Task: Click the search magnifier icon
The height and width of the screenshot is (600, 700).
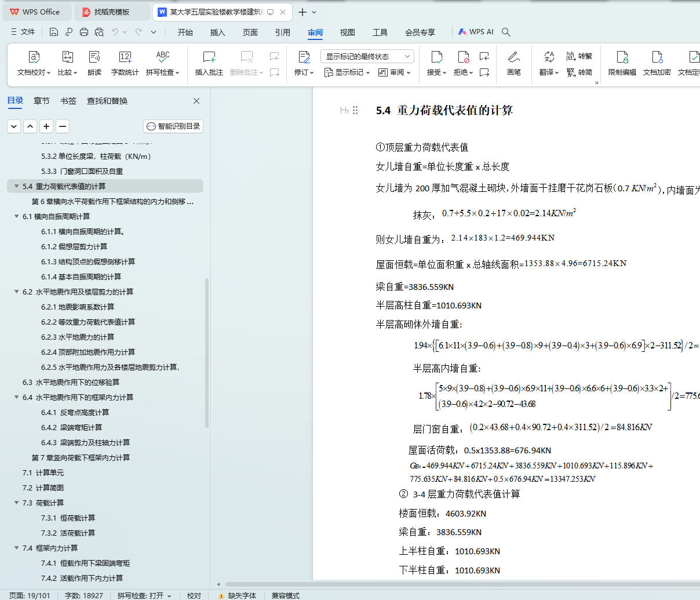Action: 506,32
